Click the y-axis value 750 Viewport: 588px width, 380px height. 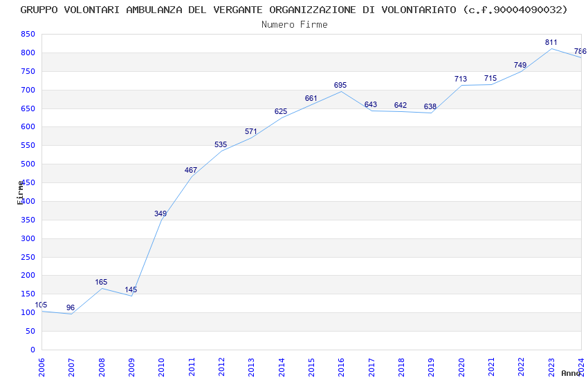28,71
